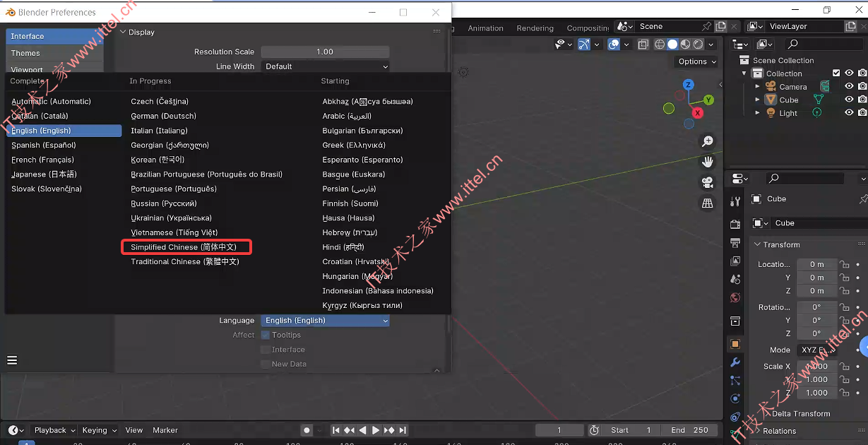Open the Line Width dropdown
This screenshot has width=868, height=445.
tap(325, 66)
